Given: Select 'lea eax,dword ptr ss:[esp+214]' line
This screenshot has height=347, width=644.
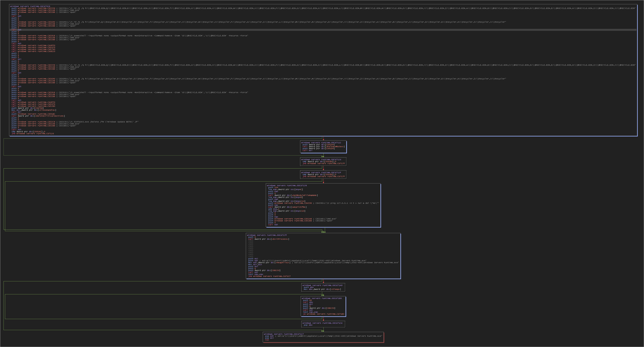Looking at the screenshot, I should tap(287, 201).
